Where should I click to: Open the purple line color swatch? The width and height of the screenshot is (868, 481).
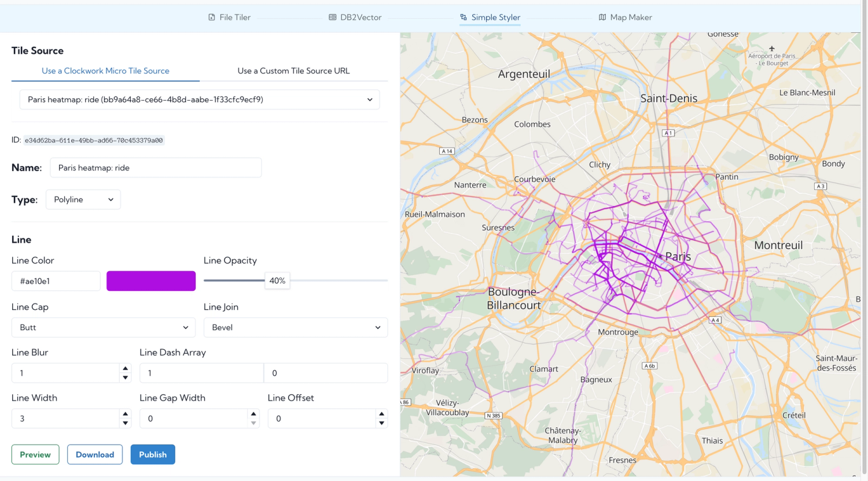[x=151, y=281]
